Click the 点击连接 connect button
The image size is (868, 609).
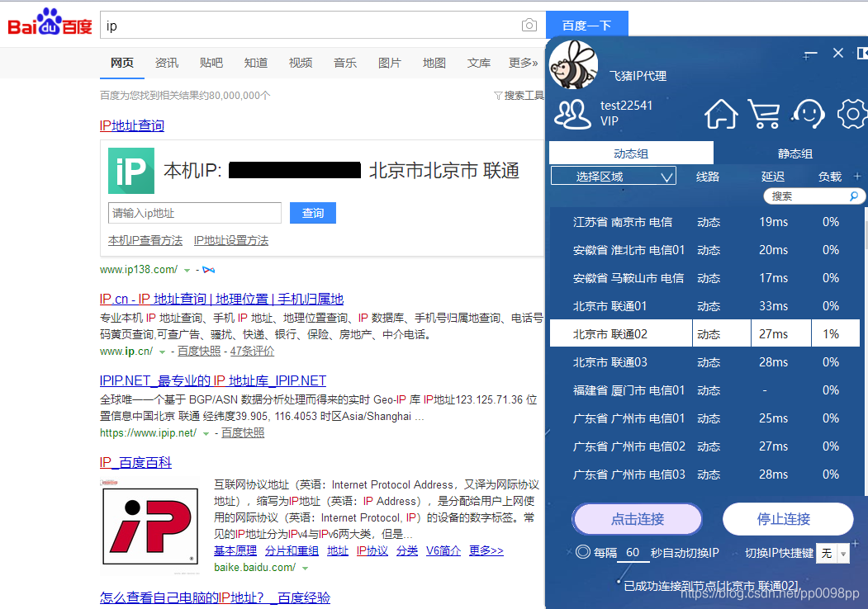pyautogui.click(x=637, y=519)
